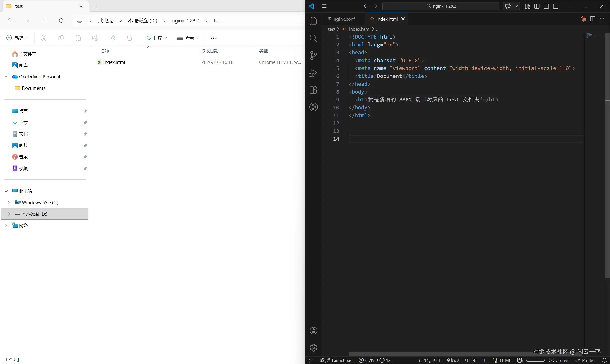Open the Run and Debug view
The width and height of the screenshot is (610, 364).
(x=313, y=73)
